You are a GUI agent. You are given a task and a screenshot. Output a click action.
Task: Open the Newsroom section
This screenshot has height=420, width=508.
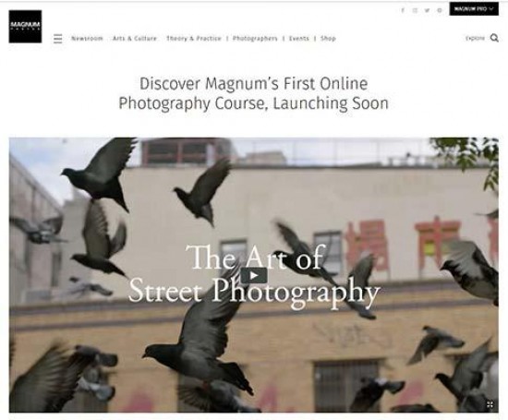[87, 39]
